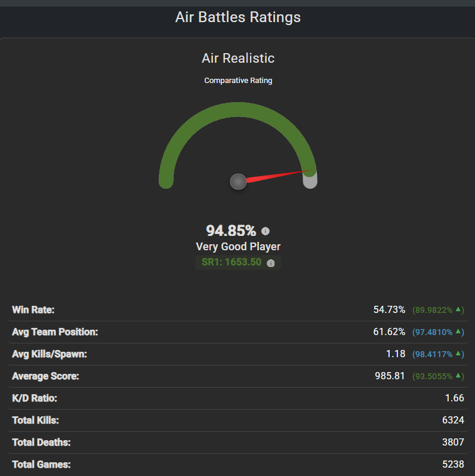Click the 5238 total games value
The width and height of the screenshot is (475, 476).
453,465
